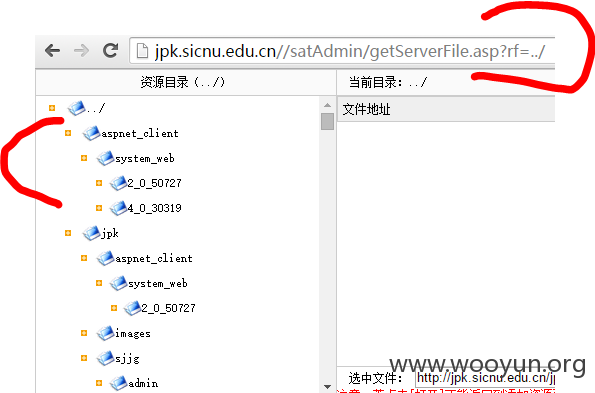
Task: Click the admin folder icon
Action: (118, 383)
